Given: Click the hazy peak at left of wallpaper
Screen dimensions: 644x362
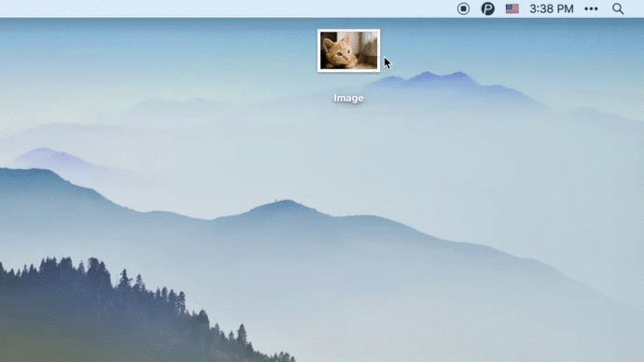Looking at the screenshot, I should [x=45, y=156].
